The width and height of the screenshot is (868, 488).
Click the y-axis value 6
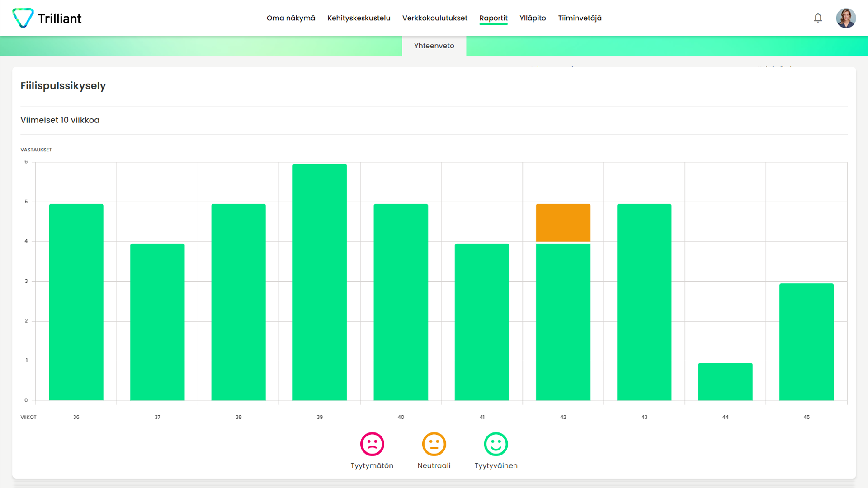pos(26,162)
